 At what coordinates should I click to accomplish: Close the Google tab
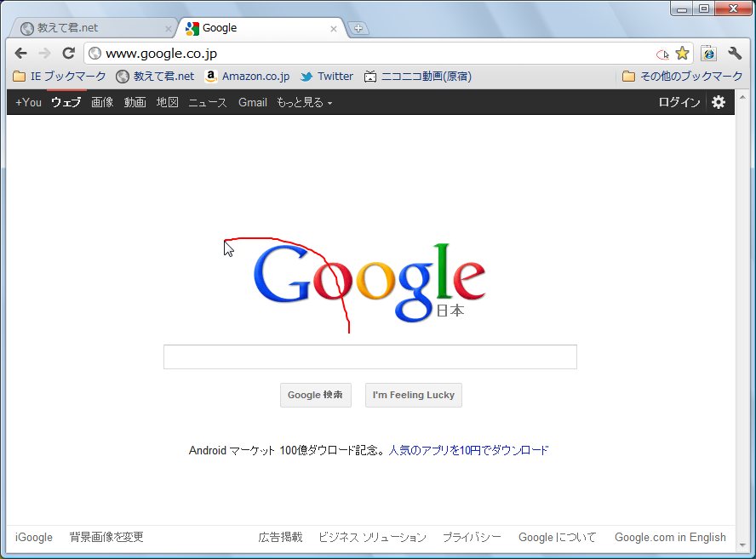333,29
